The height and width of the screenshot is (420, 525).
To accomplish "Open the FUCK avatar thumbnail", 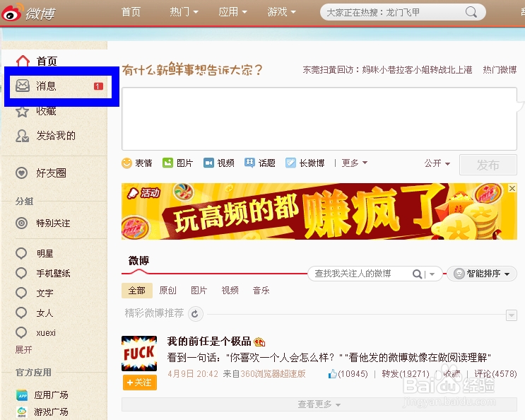I will coord(139,354).
